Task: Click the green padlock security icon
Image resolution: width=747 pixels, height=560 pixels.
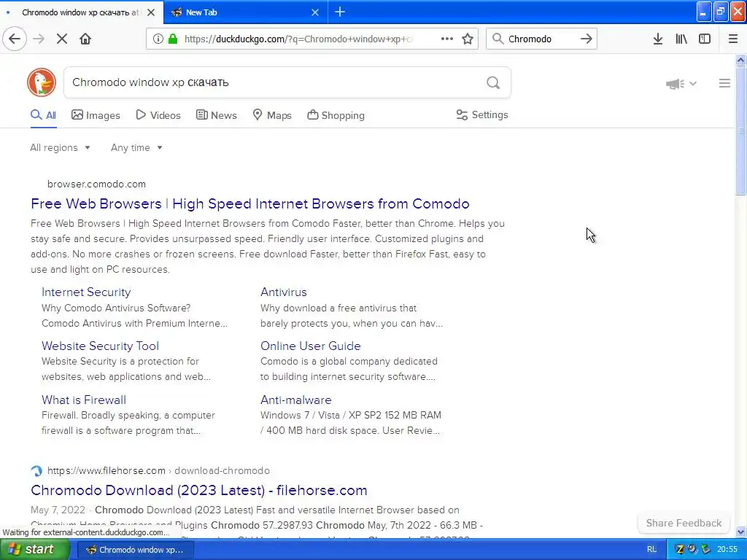Action: pyautogui.click(x=172, y=39)
